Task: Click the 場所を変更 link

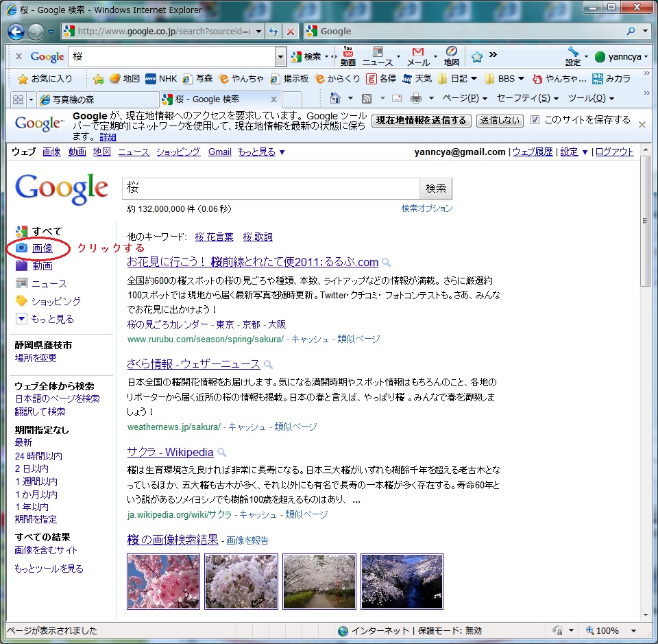Action: click(36, 358)
